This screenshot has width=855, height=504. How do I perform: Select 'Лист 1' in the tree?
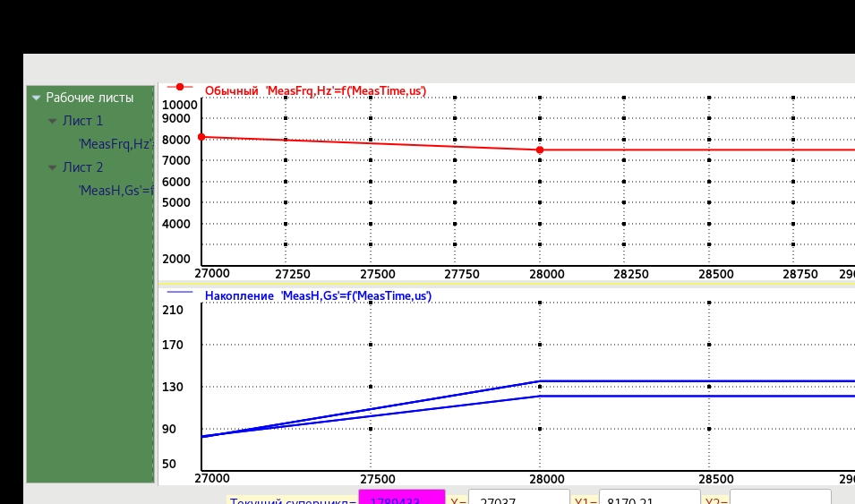(x=82, y=121)
